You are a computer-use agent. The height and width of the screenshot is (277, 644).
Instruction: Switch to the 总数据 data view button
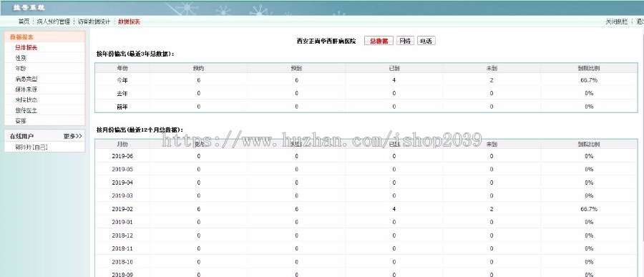[379, 41]
